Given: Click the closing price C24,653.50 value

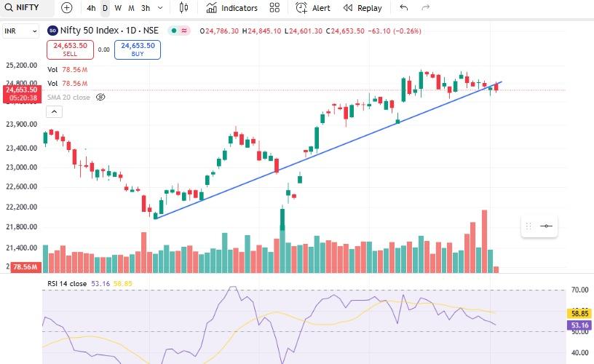Looking at the screenshot, I should [345, 31].
